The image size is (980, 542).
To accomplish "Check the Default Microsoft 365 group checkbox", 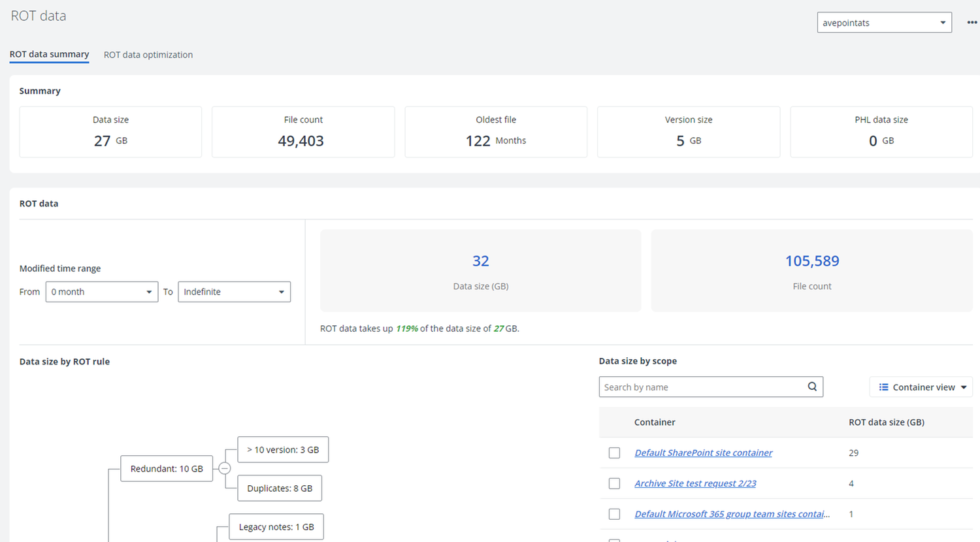I will pos(614,514).
